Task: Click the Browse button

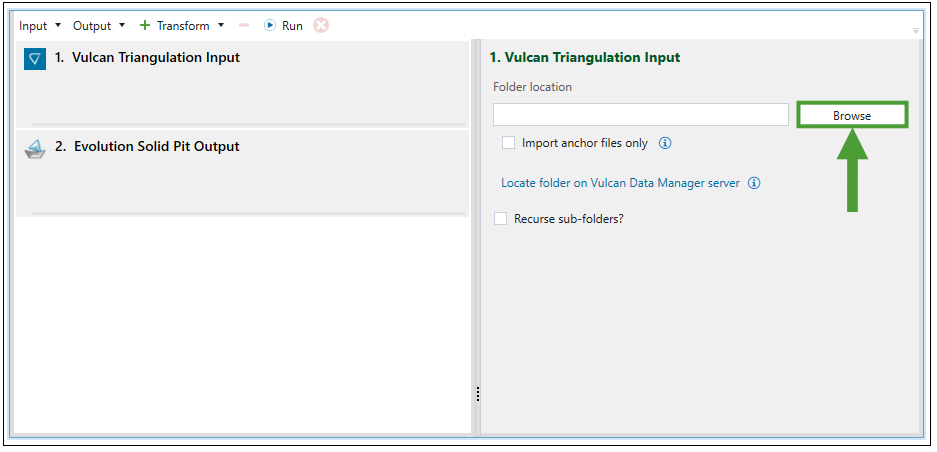Action: (x=852, y=115)
